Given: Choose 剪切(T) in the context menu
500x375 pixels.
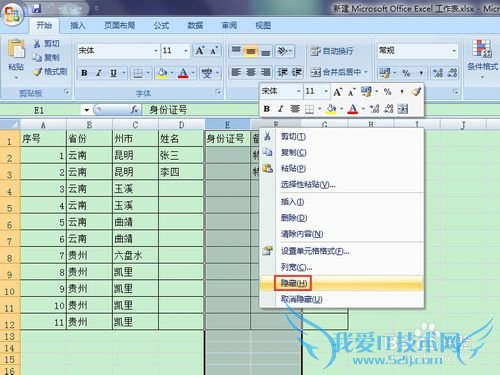Looking at the screenshot, I should tap(342, 136).
